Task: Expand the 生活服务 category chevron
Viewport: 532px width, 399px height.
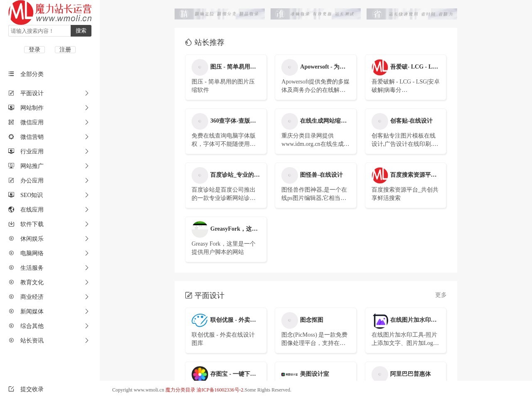Action: point(87,268)
